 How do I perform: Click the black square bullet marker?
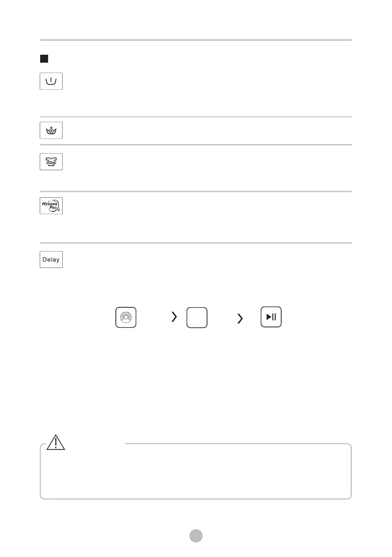tap(44, 59)
